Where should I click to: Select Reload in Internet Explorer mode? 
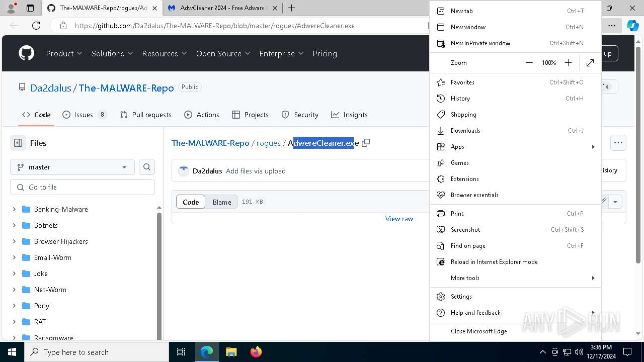515,262
